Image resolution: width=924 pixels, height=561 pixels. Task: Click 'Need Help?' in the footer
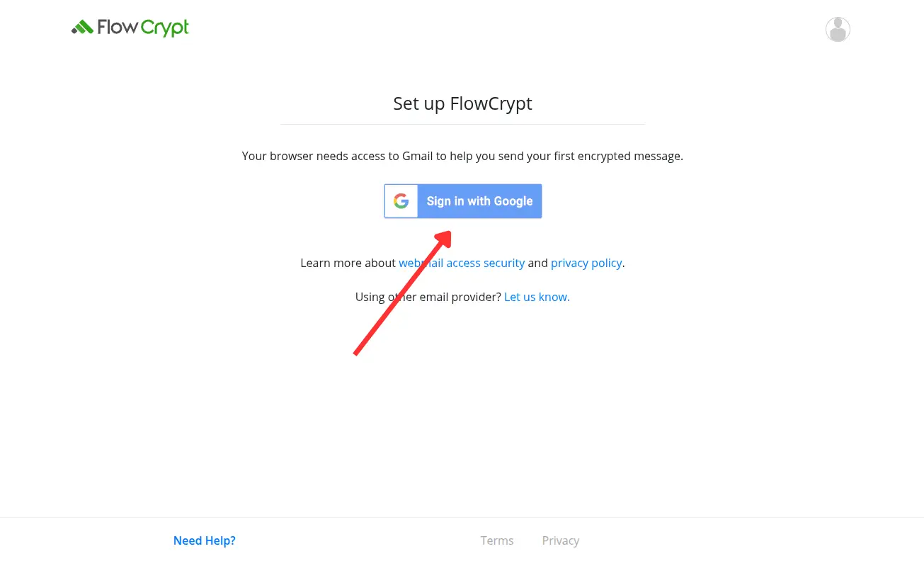coord(204,540)
